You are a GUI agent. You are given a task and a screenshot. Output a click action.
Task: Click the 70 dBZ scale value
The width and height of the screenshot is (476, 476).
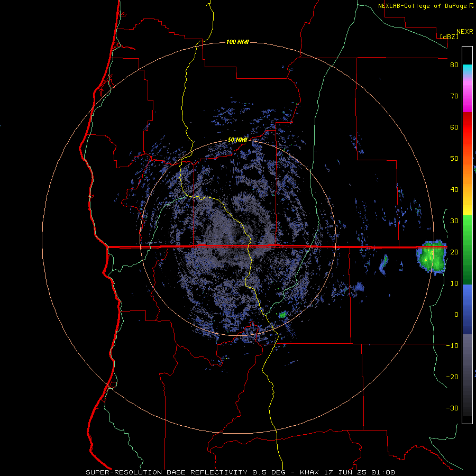tap(454, 96)
